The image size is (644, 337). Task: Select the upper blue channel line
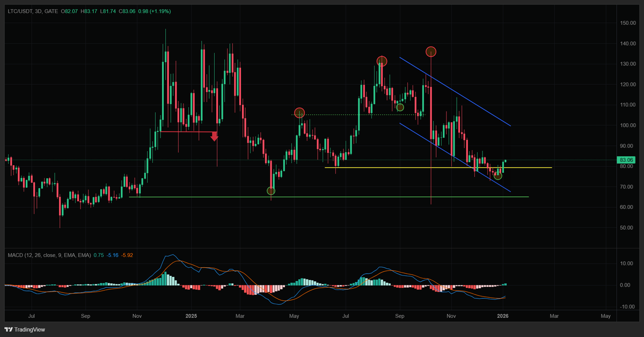[455, 92]
